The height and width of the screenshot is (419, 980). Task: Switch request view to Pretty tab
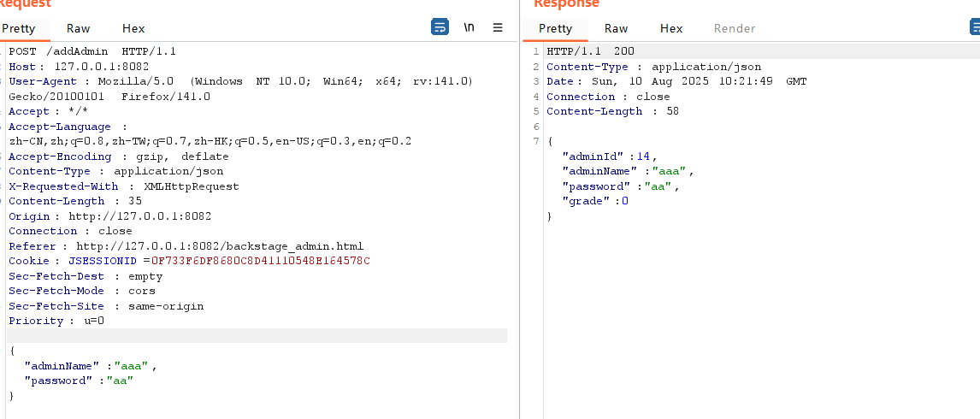click(19, 28)
